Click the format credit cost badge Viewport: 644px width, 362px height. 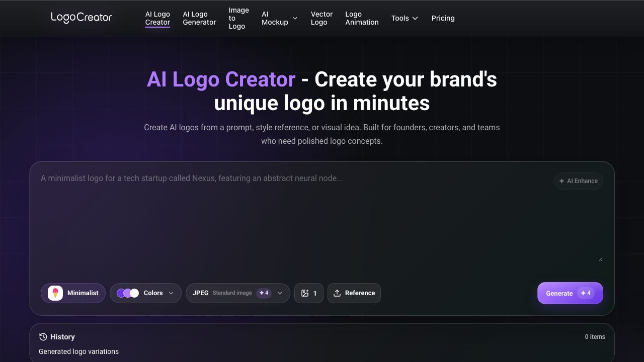coord(264,293)
